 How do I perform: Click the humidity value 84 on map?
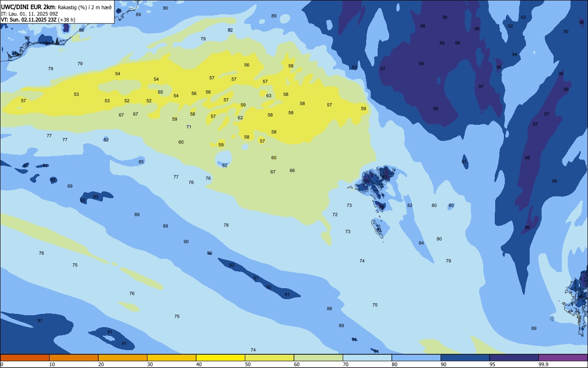[x=421, y=243]
